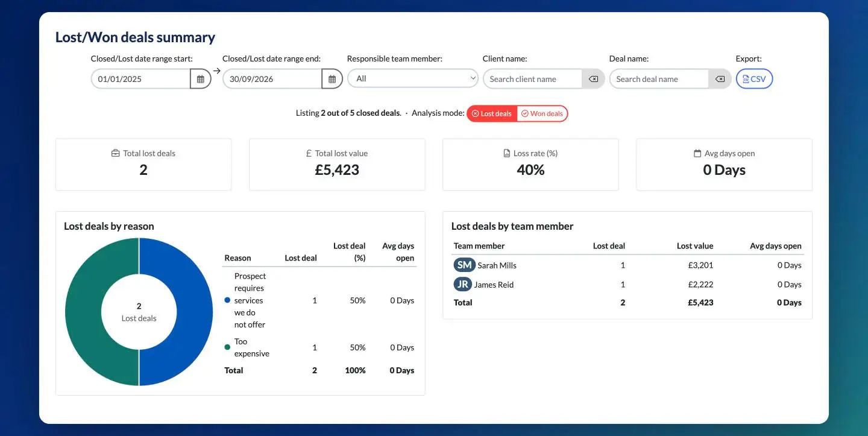Clear the deal name search field

pyautogui.click(x=720, y=79)
